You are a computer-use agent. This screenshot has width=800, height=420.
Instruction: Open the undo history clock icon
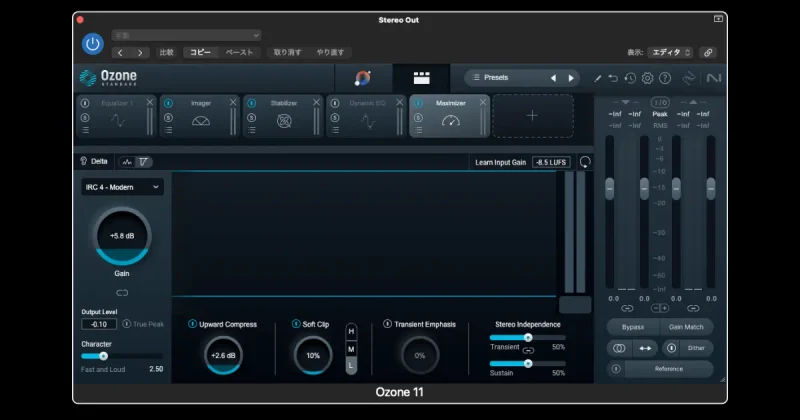coord(630,78)
